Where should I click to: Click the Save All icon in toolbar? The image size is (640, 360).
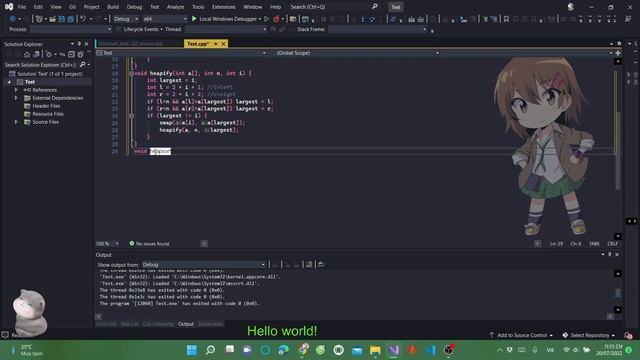pyautogui.click(x=70, y=19)
